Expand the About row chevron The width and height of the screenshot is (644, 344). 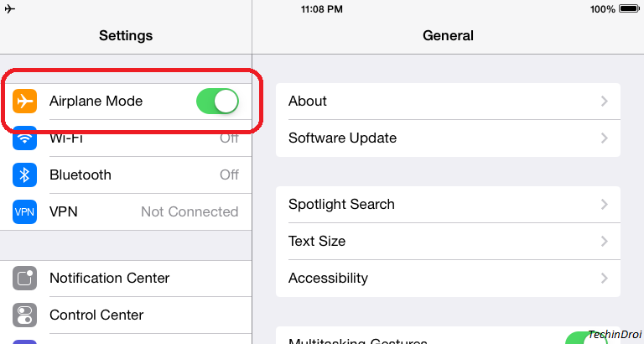[604, 102]
